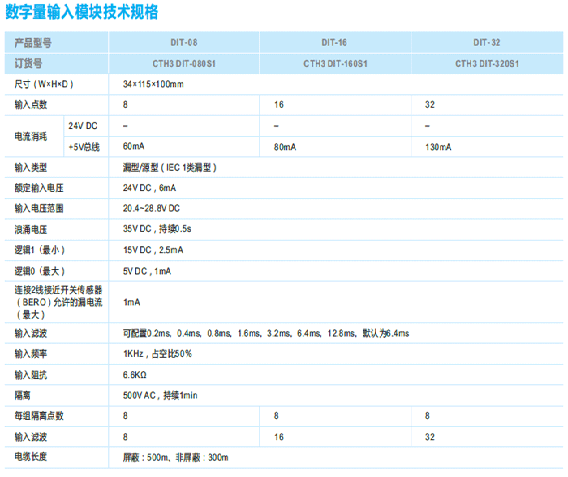Click order number CTH3 DIT-080S1
The image size is (568, 477).
(x=184, y=64)
